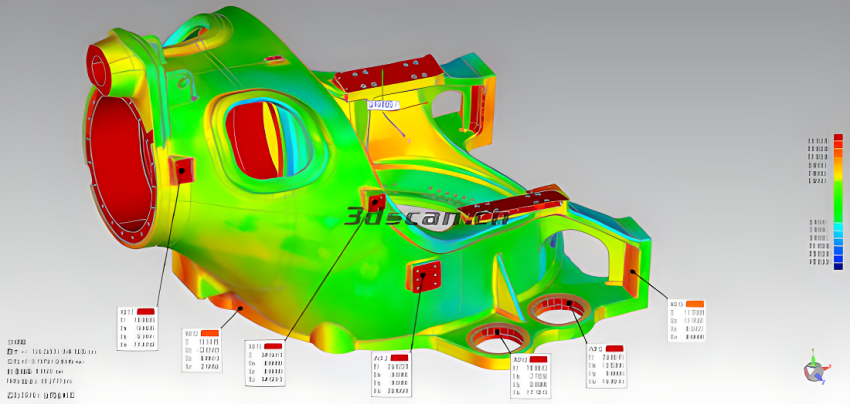Screen dimensions: 850x404
Task: Click the XYZ axis orientation gizmo
Action: [x=815, y=371]
